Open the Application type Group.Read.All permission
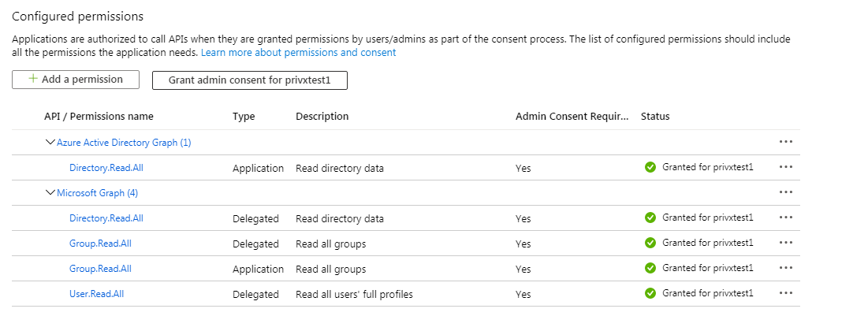This screenshot has width=868, height=331. coord(100,269)
